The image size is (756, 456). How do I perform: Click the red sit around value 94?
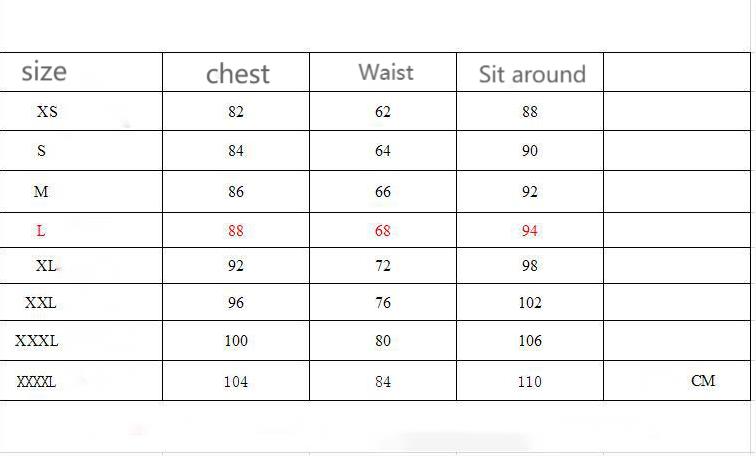(x=530, y=231)
